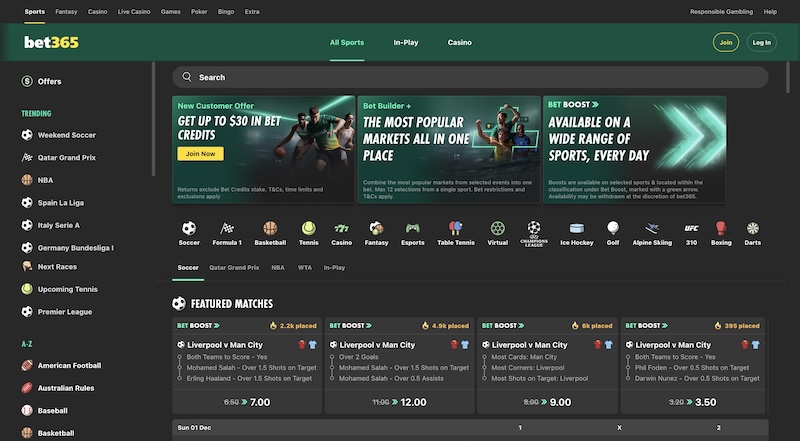Image resolution: width=800 pixels, height=441 pixels.
Task: Open the Formula 1 checkered flag icon
Action: (x=227, y=228)
